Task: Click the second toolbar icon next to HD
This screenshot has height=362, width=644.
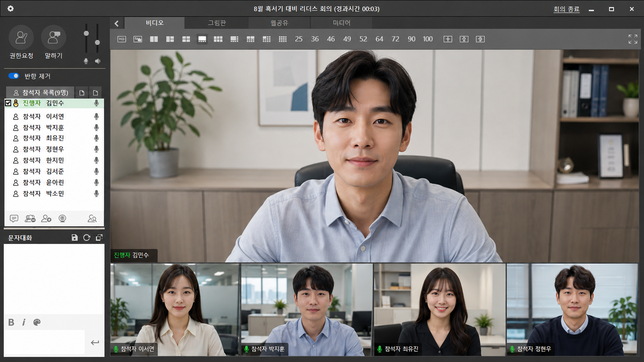Action: pyautogui.click(x=138, y=39)
